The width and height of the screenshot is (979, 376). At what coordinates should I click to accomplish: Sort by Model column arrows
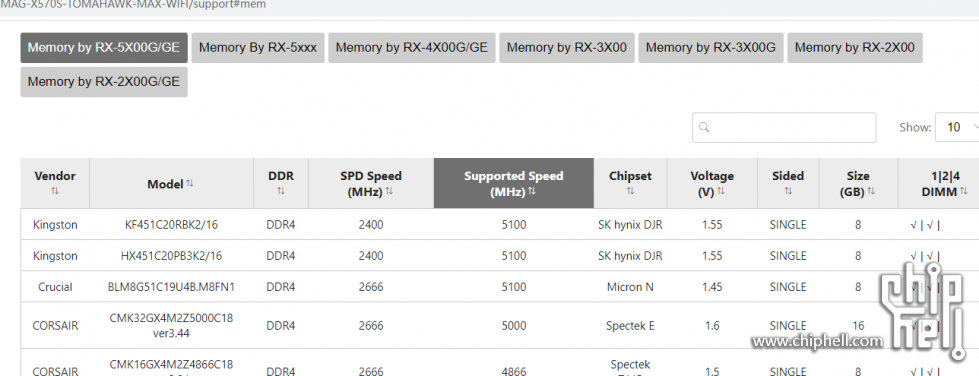click(x=190, y=184)
